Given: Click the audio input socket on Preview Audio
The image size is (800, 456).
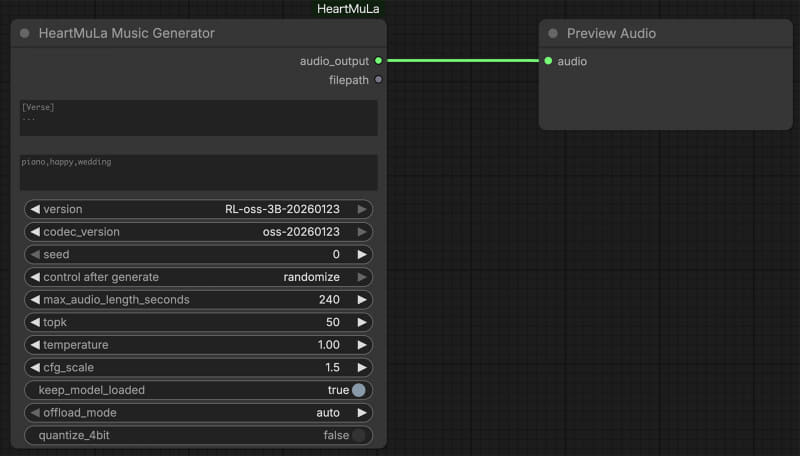Looking at the screenshot, I should tap(548, 61).
